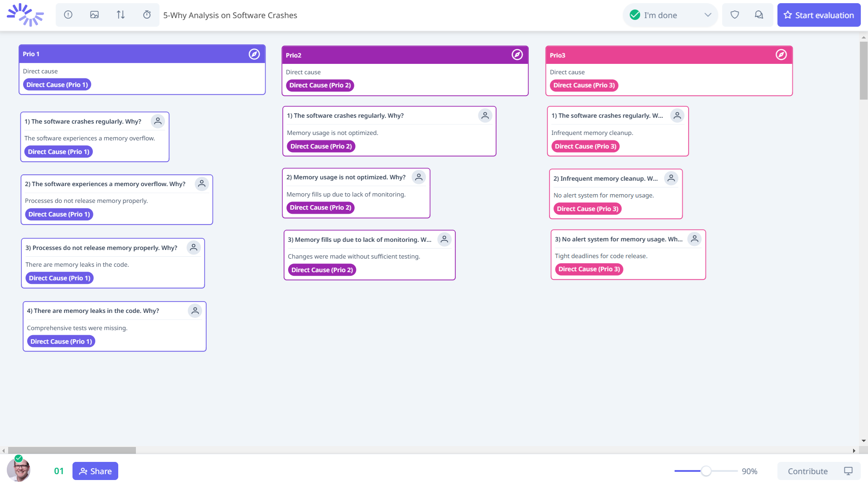This screenshot has height=485, width=868.
Task: Click the horizontal scrollbar thumb
Action: point(72,451)
